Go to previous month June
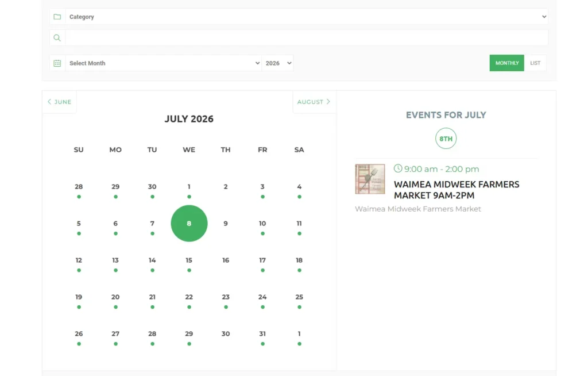 point(59,102)
